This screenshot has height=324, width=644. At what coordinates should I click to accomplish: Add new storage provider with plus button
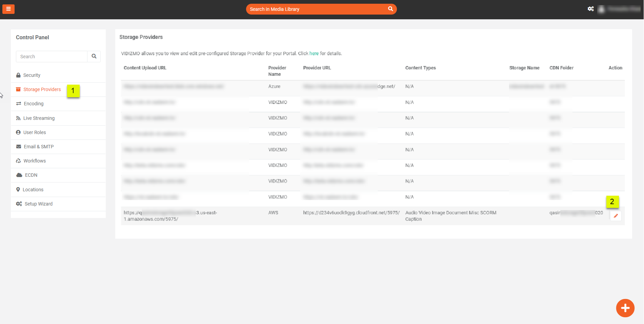click(625, 308)
